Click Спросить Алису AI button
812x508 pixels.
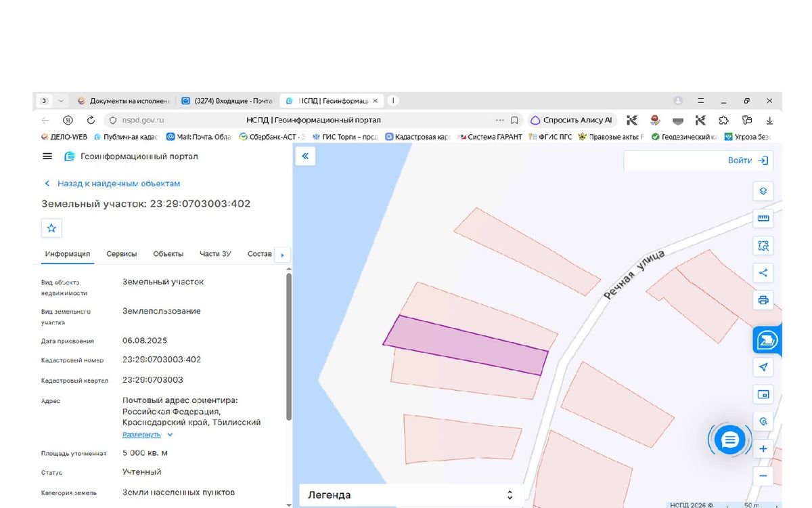(572, 120)
